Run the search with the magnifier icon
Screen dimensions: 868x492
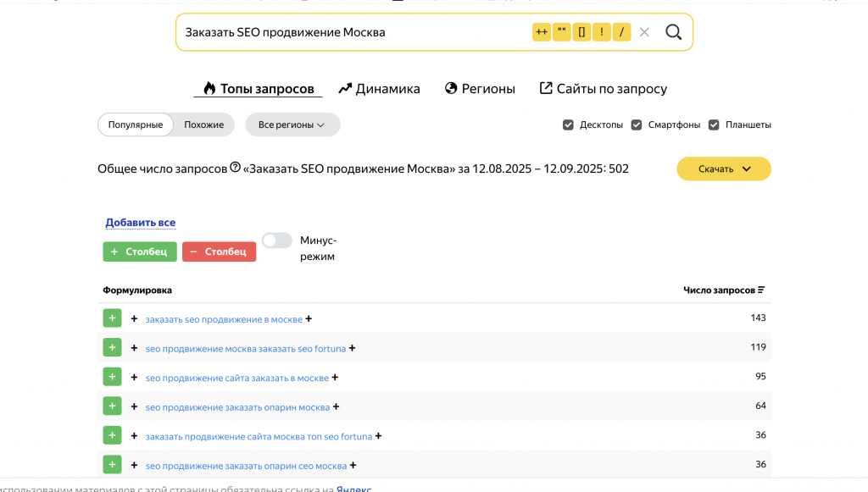(x=673, y=31)
